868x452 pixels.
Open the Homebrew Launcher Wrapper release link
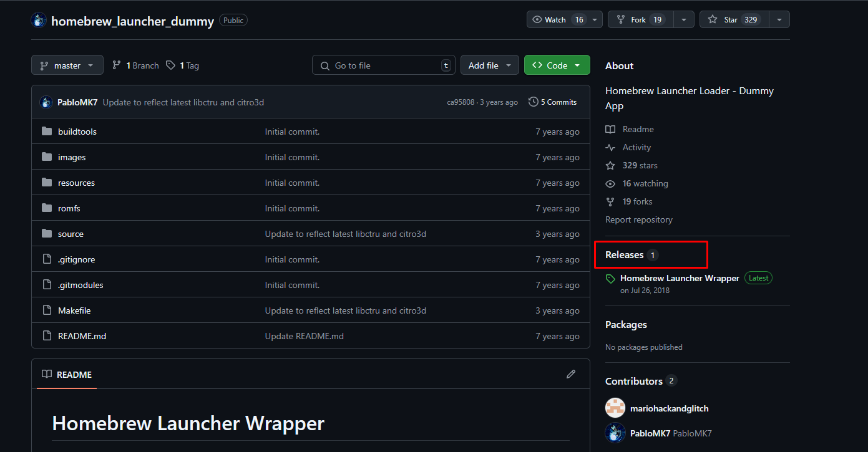(680, 278)
